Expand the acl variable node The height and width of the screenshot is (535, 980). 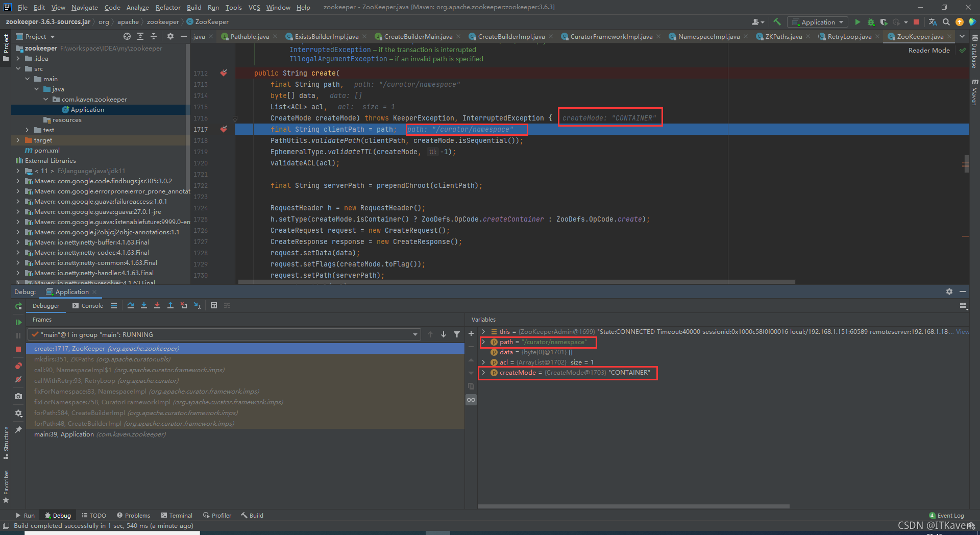[483, 362]
